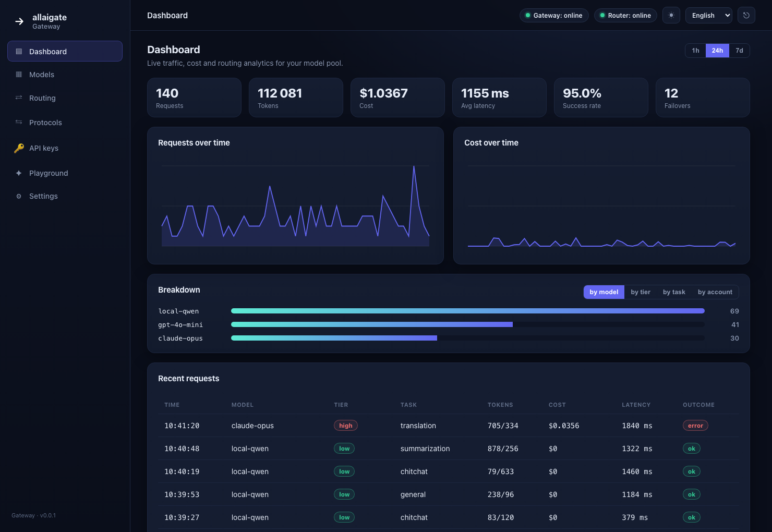Click the Playground sparkle icon
Viewport: 772px width, 532px height.
point(19,173)
